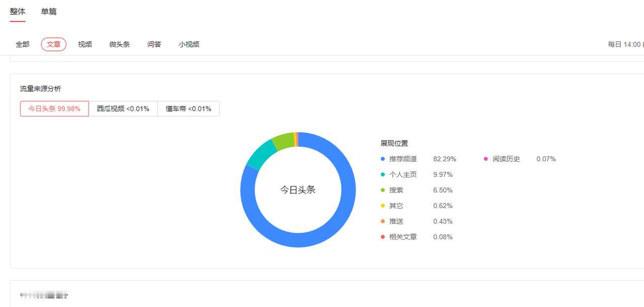Click the green donut chart segment
Screen dimensions: 644x307
point(283,141)
